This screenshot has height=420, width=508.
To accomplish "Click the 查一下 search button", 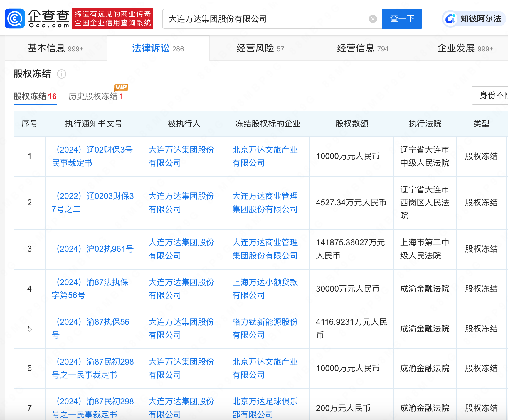I will [402, 19].
